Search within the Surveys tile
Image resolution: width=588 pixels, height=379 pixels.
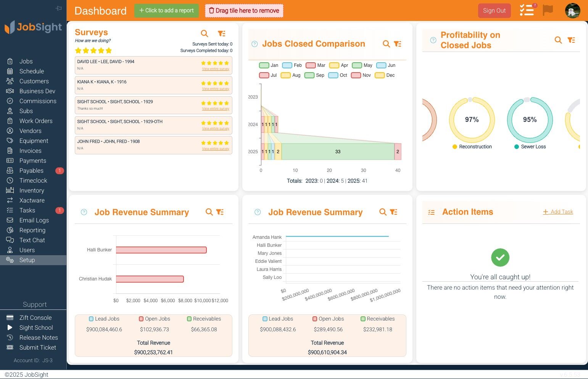coord(205,34)
